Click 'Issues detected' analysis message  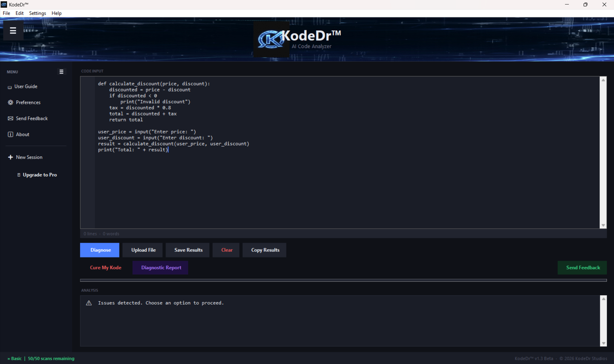point(161,303)
